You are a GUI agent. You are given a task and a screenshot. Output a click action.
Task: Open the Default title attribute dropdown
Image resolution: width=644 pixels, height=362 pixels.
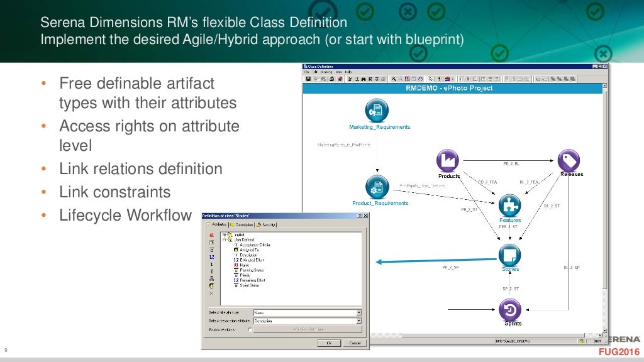point(358,313)
